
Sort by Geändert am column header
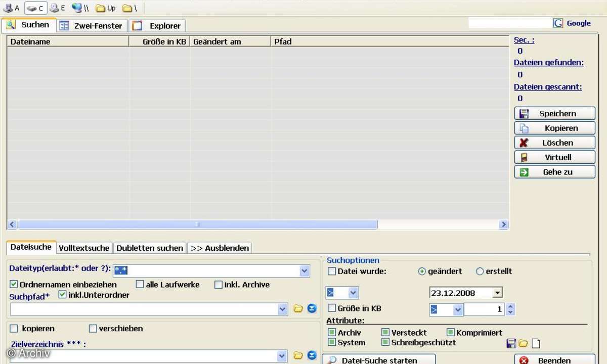click(231, 41)
